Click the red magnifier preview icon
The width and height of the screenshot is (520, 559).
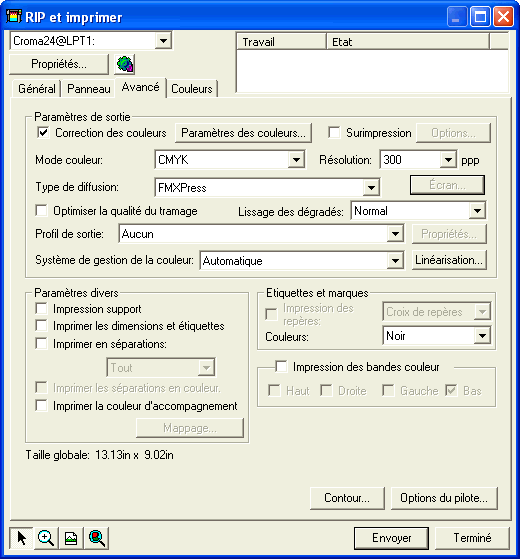[x=97, y=538]
